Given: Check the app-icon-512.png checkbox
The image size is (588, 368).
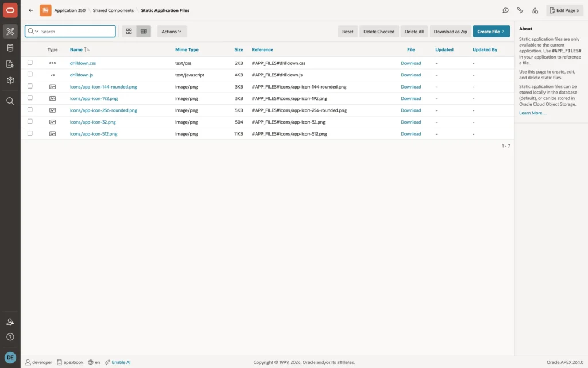Looking at the screenshot, I should point(30,133).
